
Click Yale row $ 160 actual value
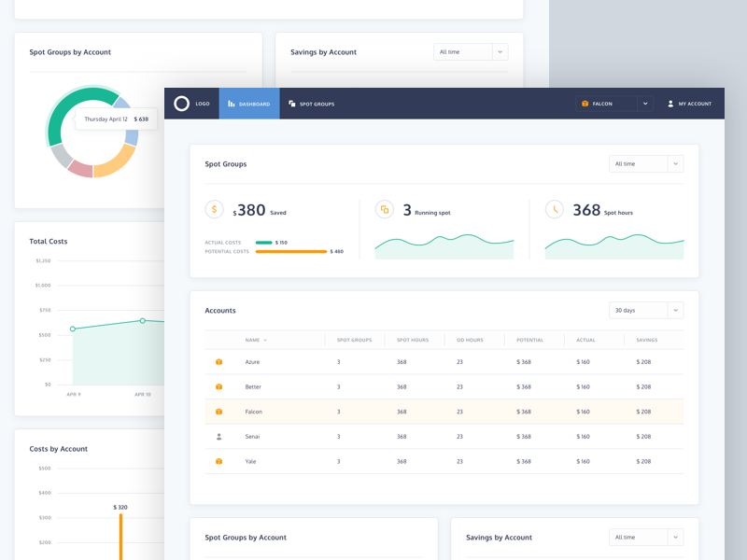pyautogui.click(x=583, y=461)
